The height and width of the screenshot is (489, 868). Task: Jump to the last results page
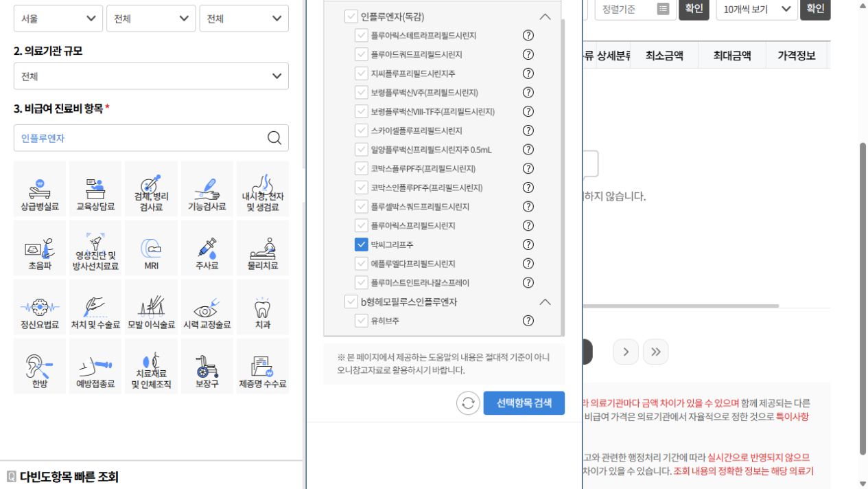click(657, 352)
